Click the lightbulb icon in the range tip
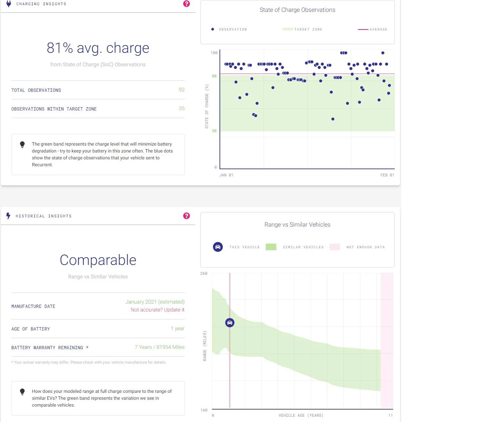Image resolution: width=504 pixels, height=422 pixels. [x=22, y=392]
